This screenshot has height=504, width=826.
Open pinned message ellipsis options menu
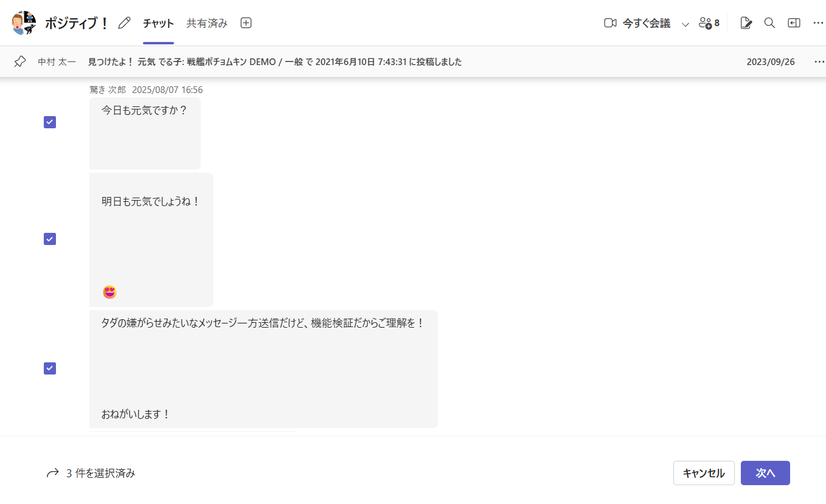coord(819,61)
